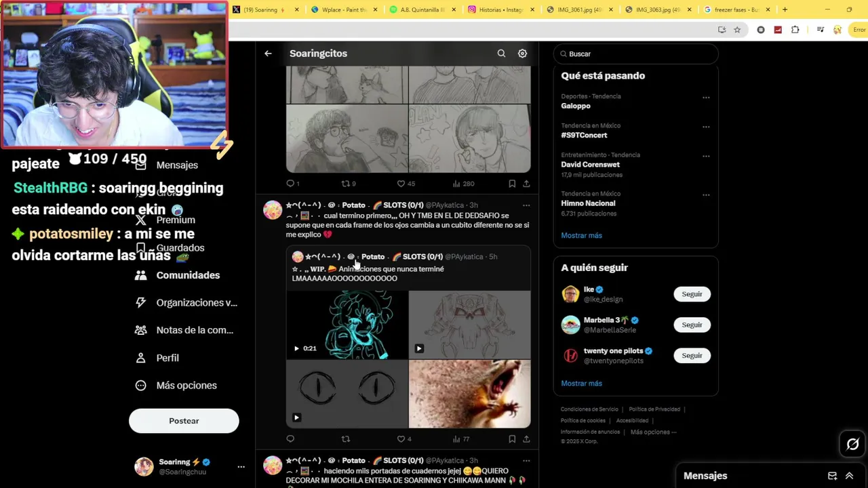
Task: Follow twenty one pilots with Seguir
Action: point(692,355)
